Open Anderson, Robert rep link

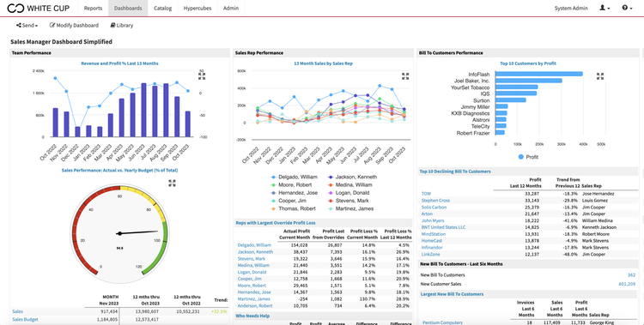point(255,306)
